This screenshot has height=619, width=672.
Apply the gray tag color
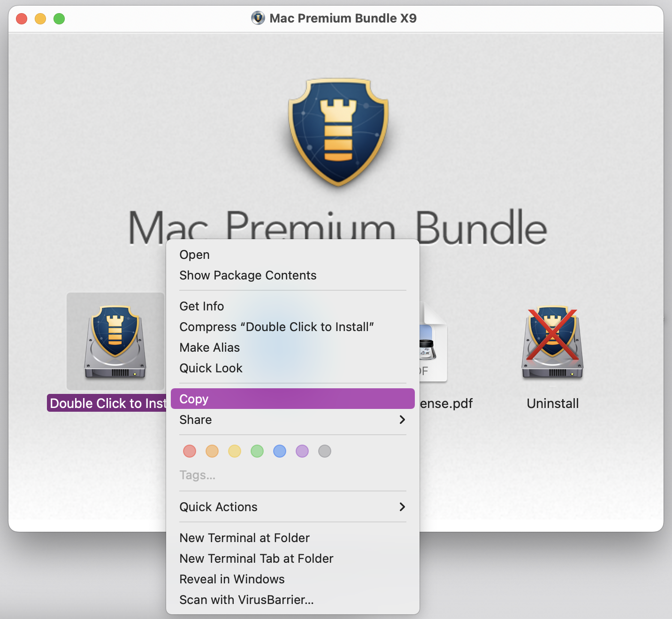pyautogui.click(x=325, y=451)
